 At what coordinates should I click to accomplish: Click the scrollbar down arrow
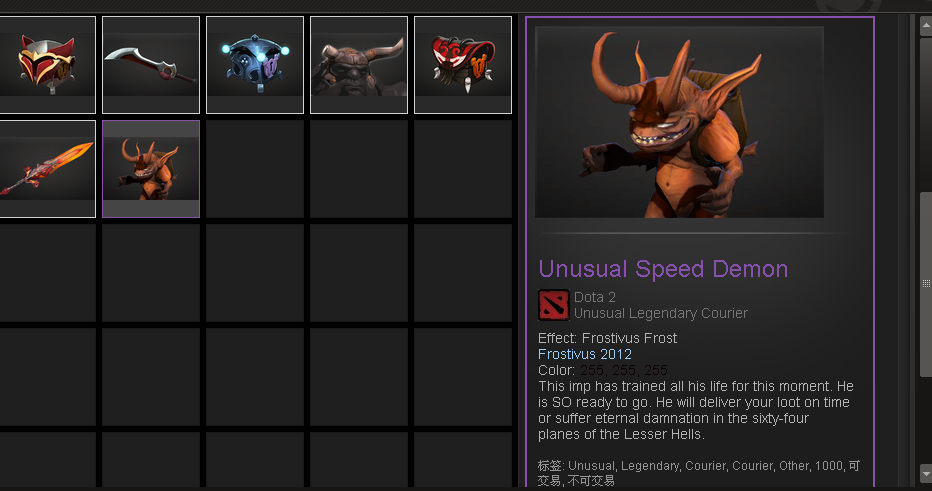click(x=926, y=473)
